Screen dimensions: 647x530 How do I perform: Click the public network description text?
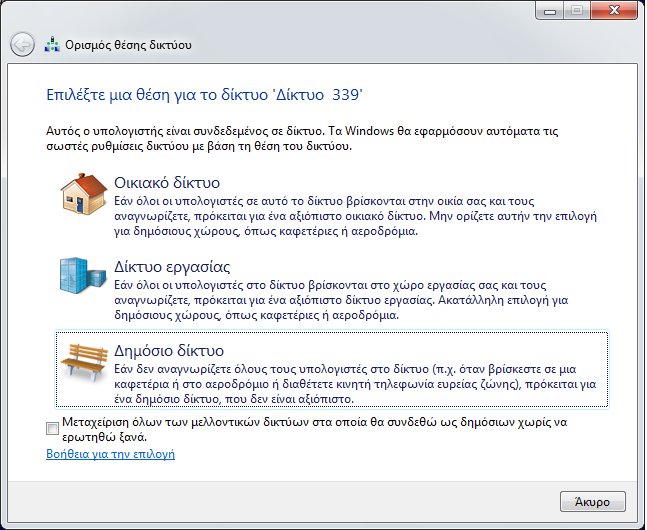pos(355,384)
